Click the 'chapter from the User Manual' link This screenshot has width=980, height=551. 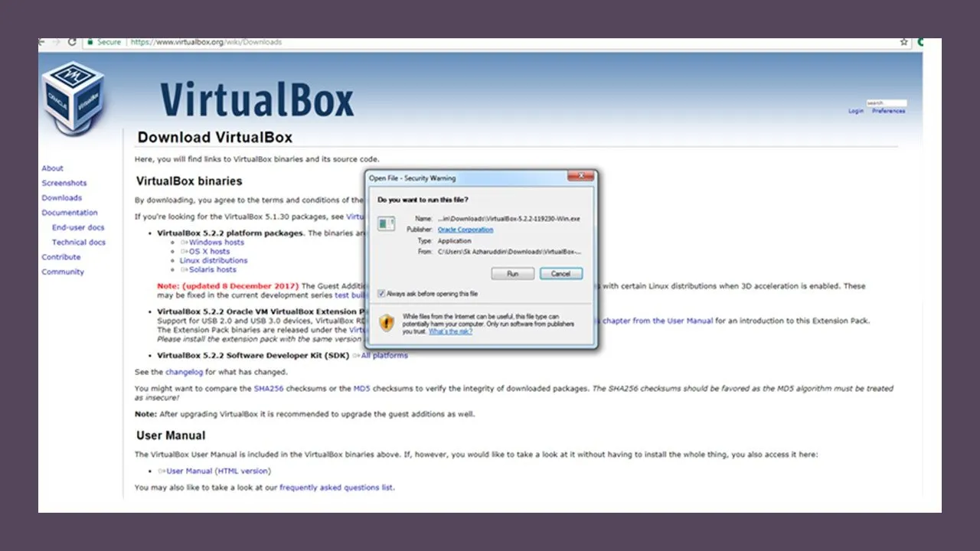click(x=658, y=321)
